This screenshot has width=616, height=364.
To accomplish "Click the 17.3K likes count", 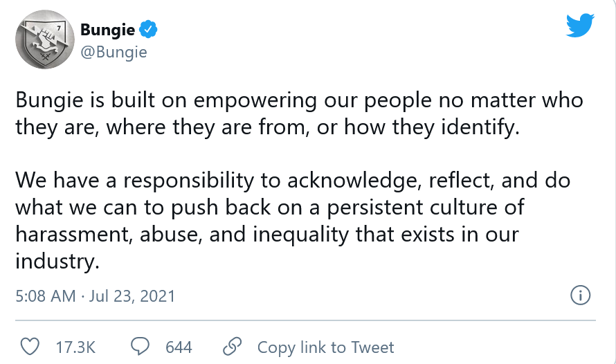I will [75, 347].
